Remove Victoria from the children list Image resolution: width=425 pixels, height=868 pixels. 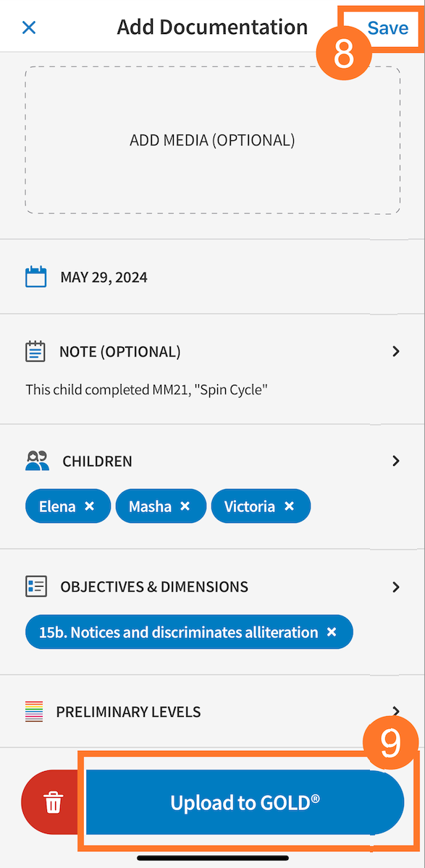point(290,506)
